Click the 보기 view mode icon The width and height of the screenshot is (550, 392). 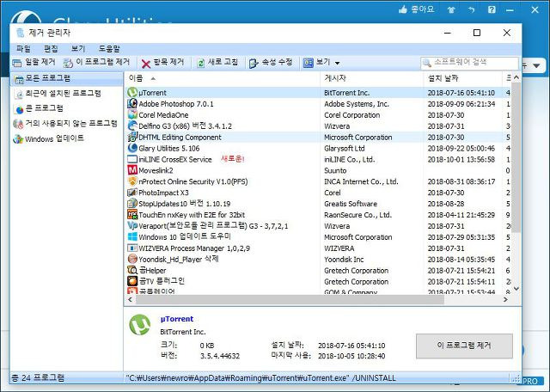tap(308, 63)
